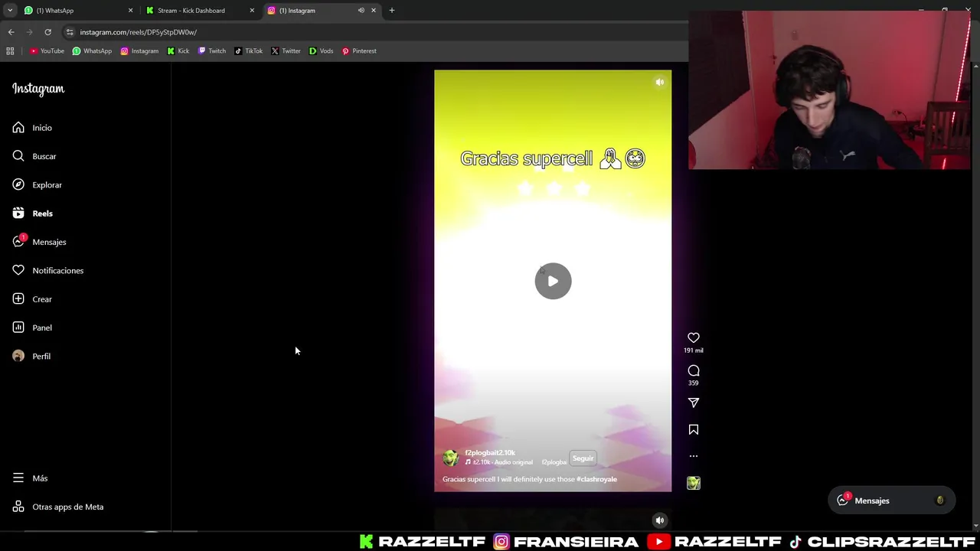Screen dimensions: 980x551
Task: Like the reel with the heart icon
Action: 694,337
